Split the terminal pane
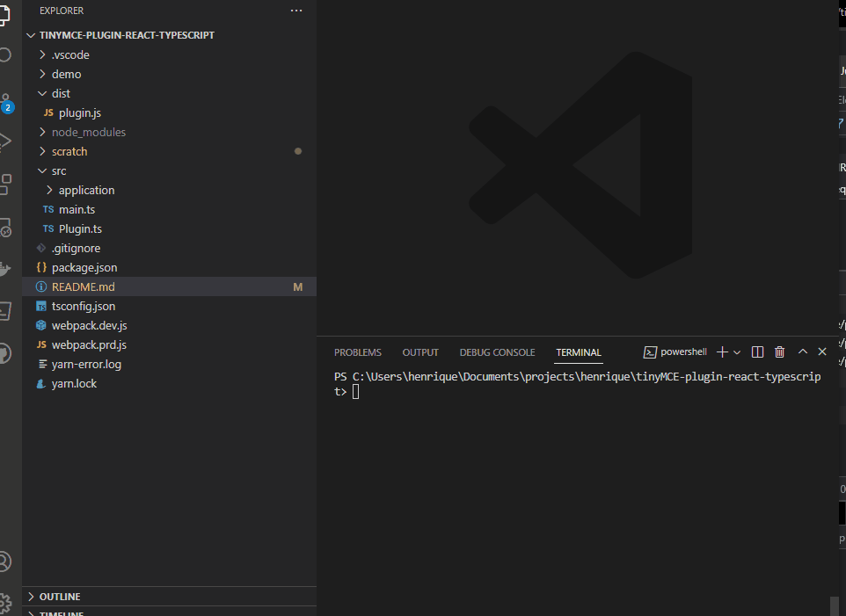 pyautogui.click(x=757, y=351)
